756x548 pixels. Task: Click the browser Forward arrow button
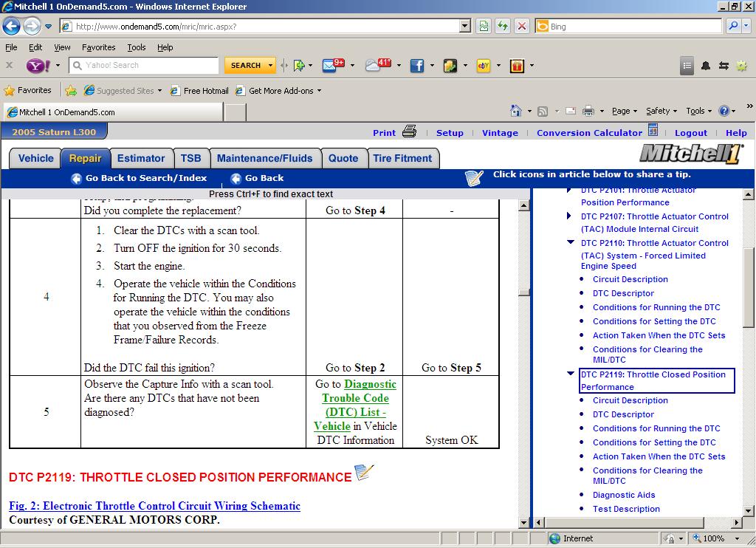pyautogui.click(x=32, y=26)
